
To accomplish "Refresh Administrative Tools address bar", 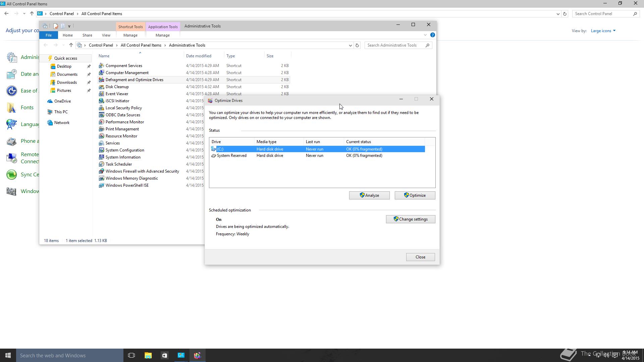I will 357,45.
